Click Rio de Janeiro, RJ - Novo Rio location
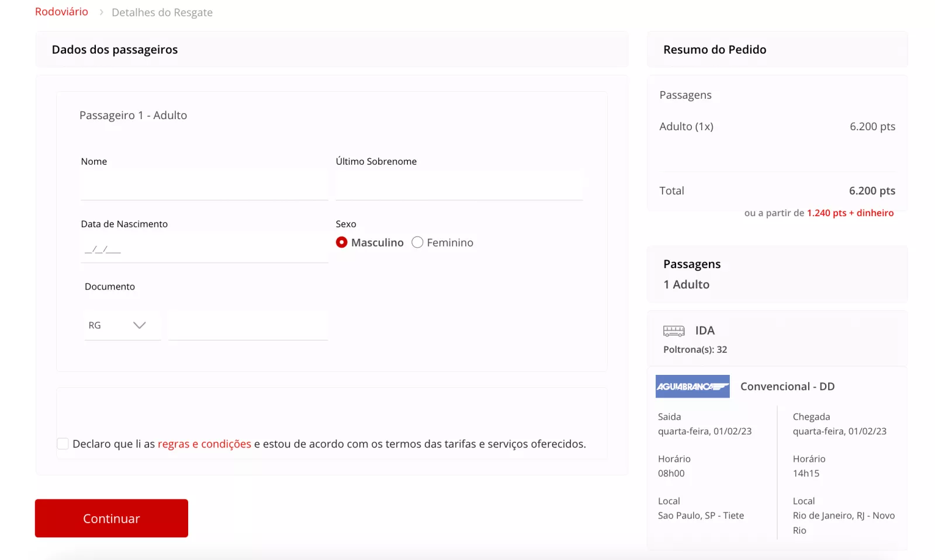935x560 pixels. (844, 523)
